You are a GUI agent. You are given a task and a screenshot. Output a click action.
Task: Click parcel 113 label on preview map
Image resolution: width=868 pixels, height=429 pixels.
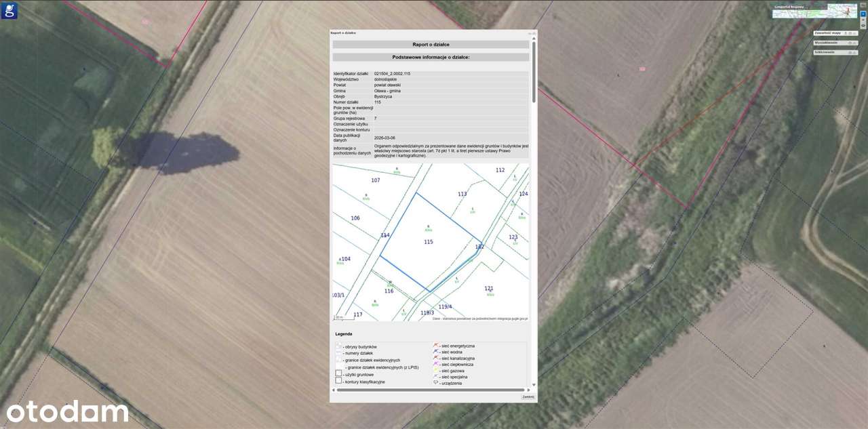click(x=462, y=194)
